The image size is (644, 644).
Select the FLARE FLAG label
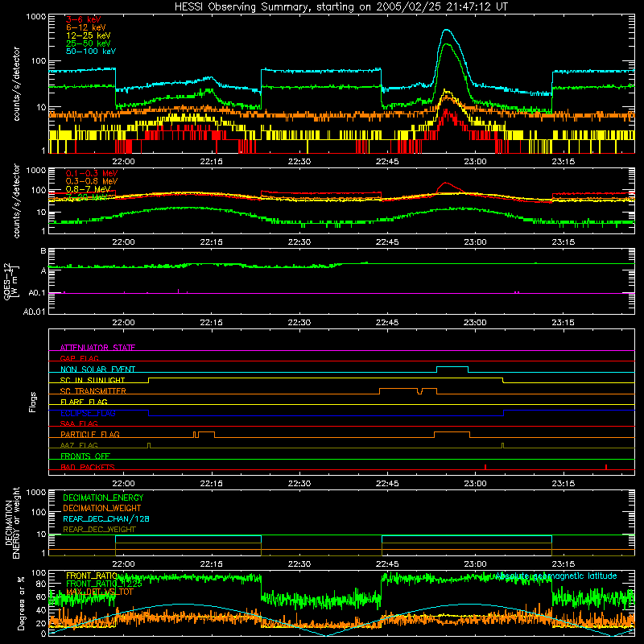[84, 402]
